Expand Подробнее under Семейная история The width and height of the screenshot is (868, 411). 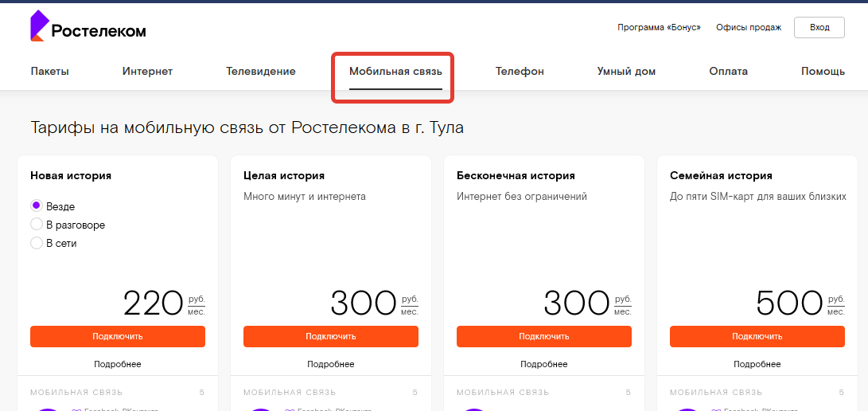pos(757,364)
